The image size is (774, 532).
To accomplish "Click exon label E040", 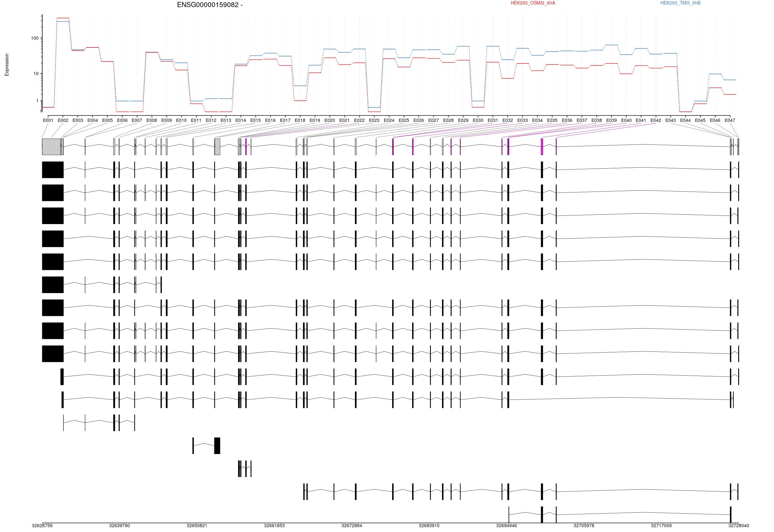I will (x=626, y=120).
